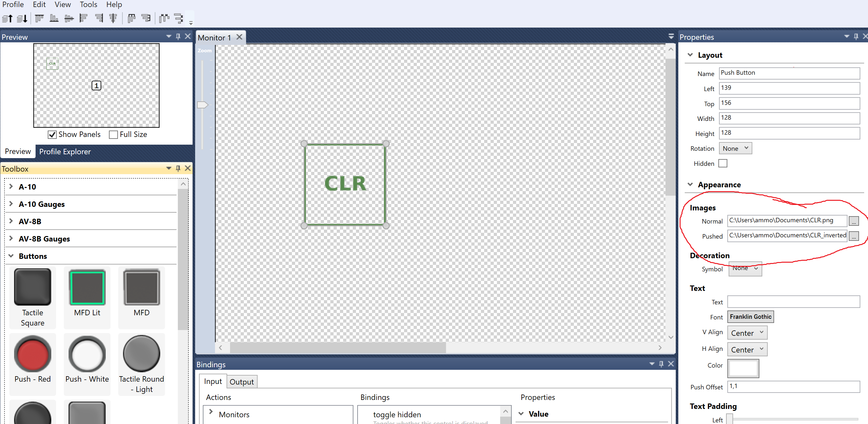
Task: Open the Tools menu
Action: tap(88, 4)
